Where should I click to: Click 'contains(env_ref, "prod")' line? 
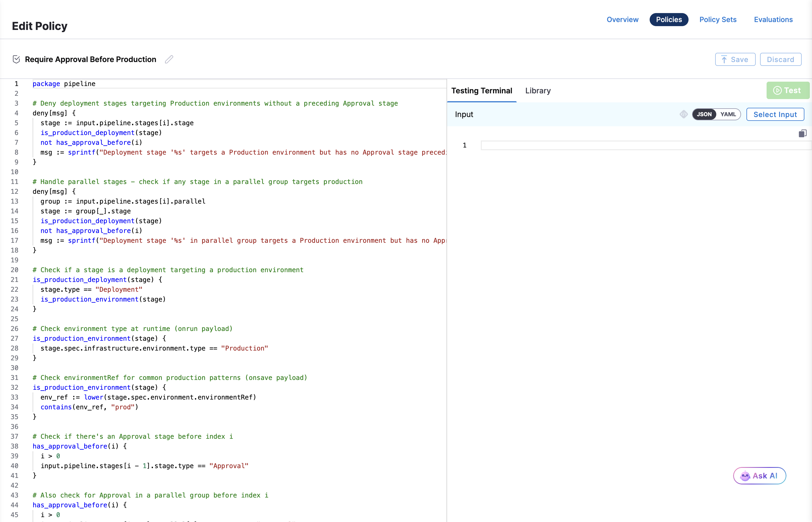(89, 407)
